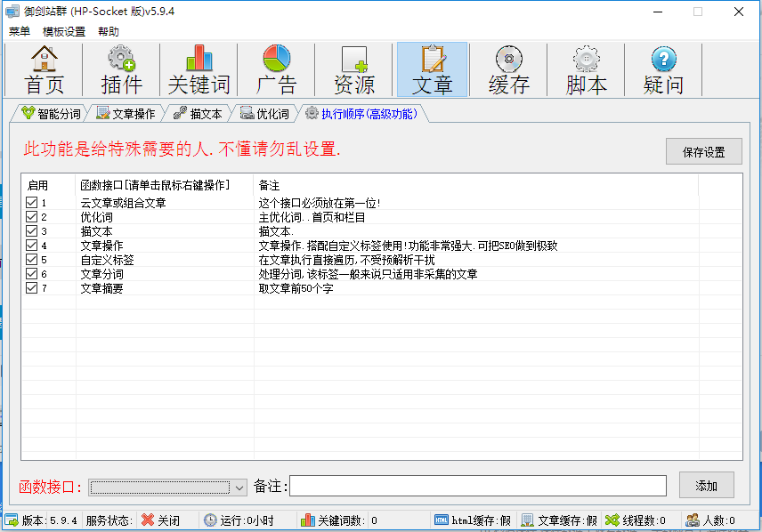Image resolution: width=762 pixels, height=532 pixels.
Task: Uncheck row 7 文章摘要 checkbox
Action: coord(31,287)
